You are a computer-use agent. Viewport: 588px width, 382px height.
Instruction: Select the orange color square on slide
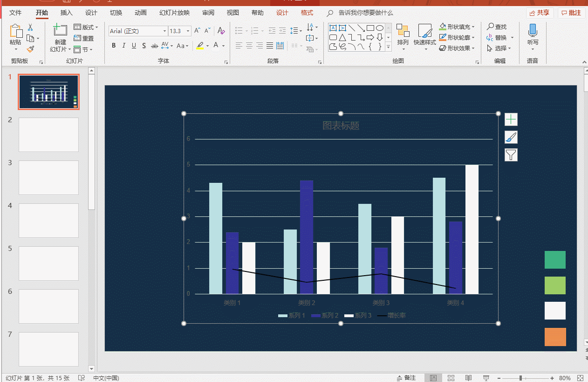point(555,337)
